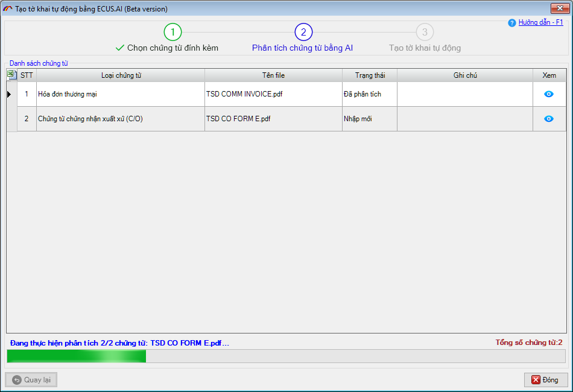View the TSD COMM INVOICE.pdf eye icon
This screenshot has width=573, height=392.
(549, 94)
